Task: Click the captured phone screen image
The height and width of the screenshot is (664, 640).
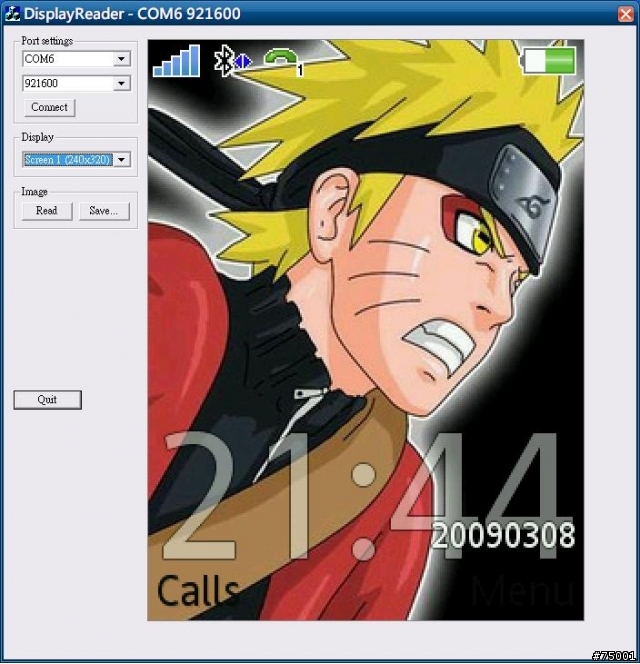Action: 366,330
